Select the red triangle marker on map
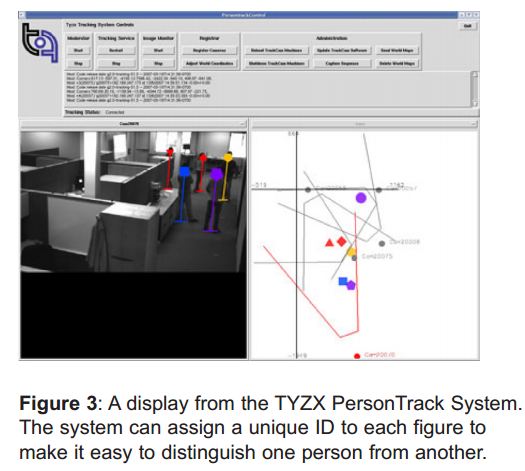 pyautogui.click(x=329, y=243)
